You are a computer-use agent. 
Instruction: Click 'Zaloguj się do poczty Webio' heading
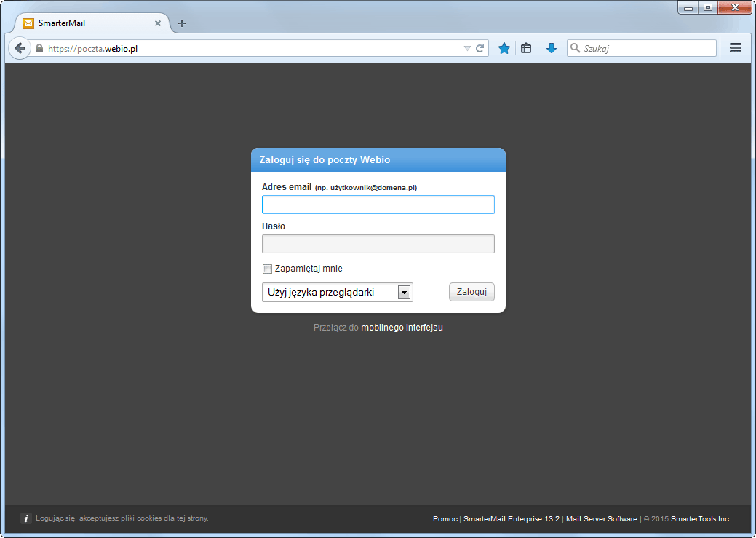(x=325, y=159)
